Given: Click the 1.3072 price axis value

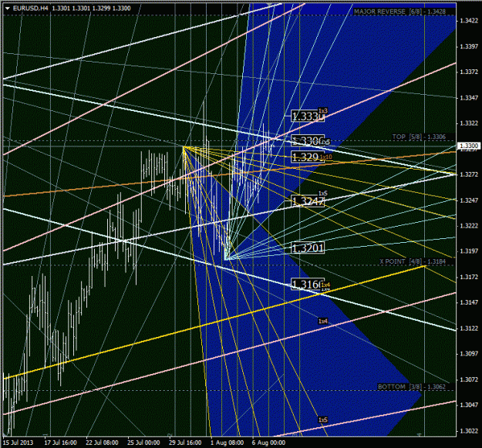Looking at the screenshot, I should point(469,380).
